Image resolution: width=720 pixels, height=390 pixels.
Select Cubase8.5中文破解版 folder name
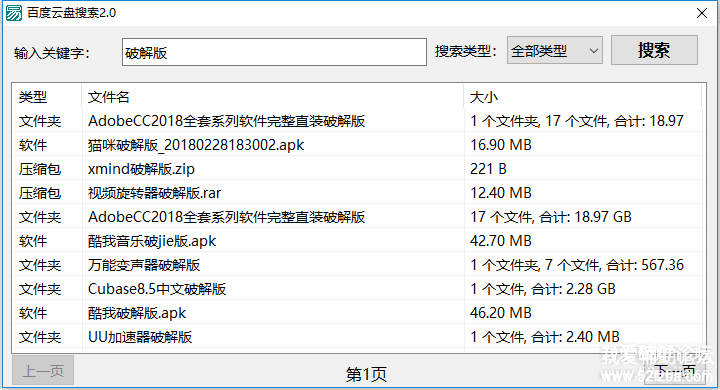[x=157, y=289]
